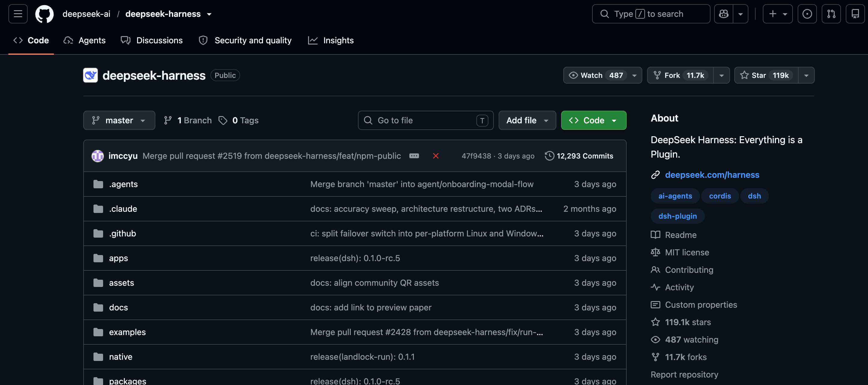
Task: Switch to the Code tab
Action: tap(31, 41)
